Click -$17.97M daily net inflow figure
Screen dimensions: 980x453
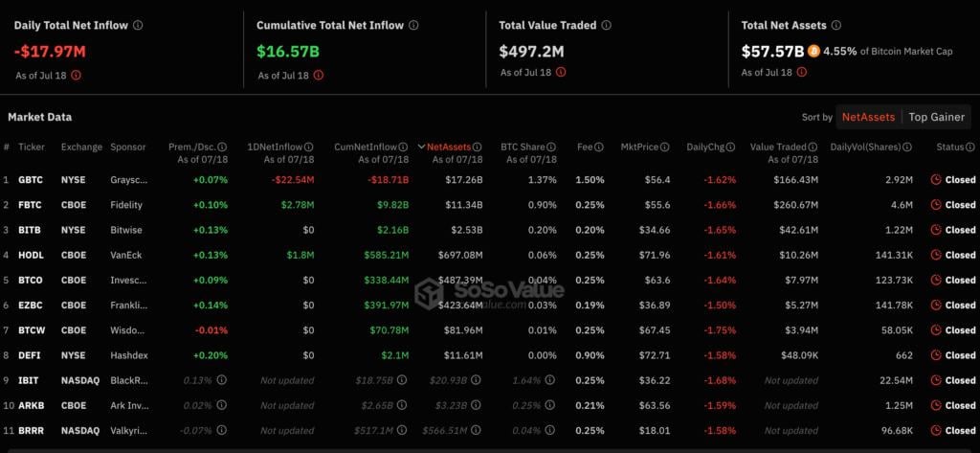(x=50, y=52)
